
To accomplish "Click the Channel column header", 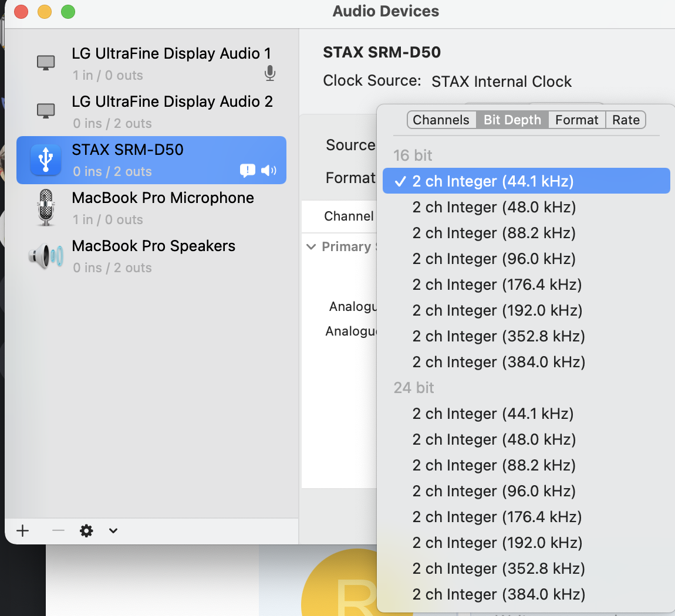I will (349, 216).
